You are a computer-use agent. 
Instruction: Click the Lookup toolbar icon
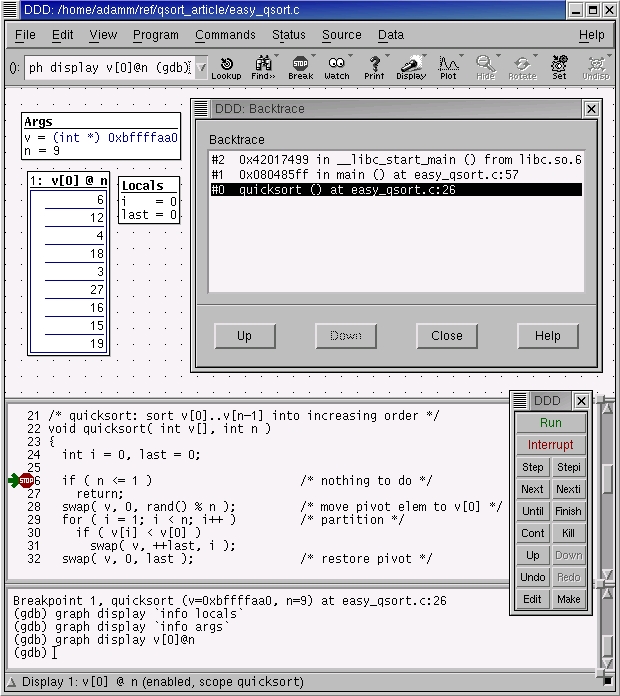point(226,67)
